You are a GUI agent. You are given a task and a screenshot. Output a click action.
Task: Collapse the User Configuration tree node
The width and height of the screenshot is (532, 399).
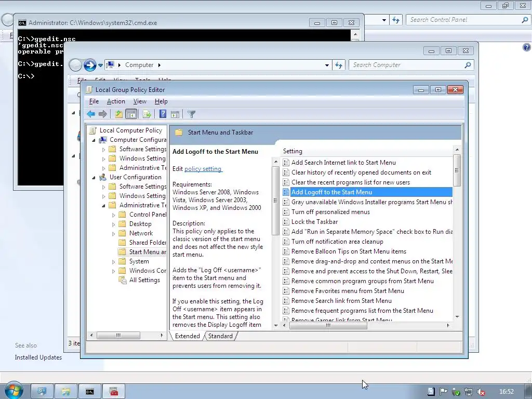tap(94, 178)
